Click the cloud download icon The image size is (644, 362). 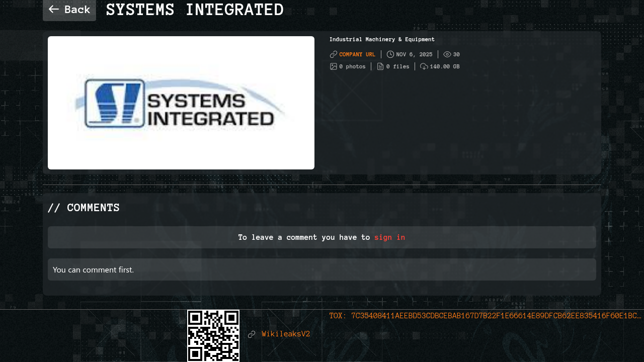[x=424, y=66]
